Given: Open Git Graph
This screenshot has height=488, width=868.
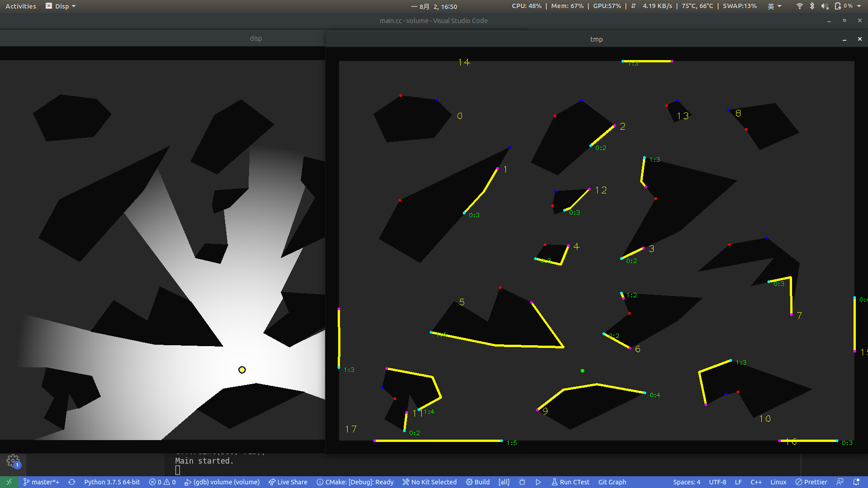Looking at the screenshot, I should [612, 482].
